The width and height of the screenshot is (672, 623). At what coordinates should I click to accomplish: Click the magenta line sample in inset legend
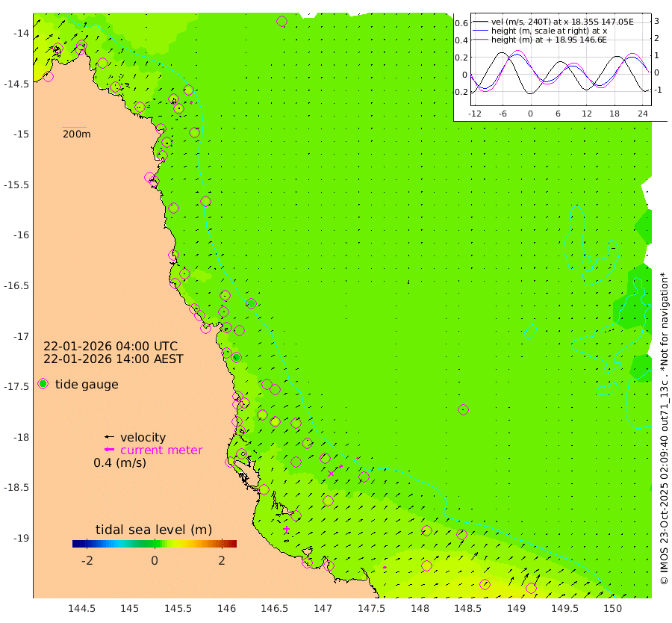[480, 40]
